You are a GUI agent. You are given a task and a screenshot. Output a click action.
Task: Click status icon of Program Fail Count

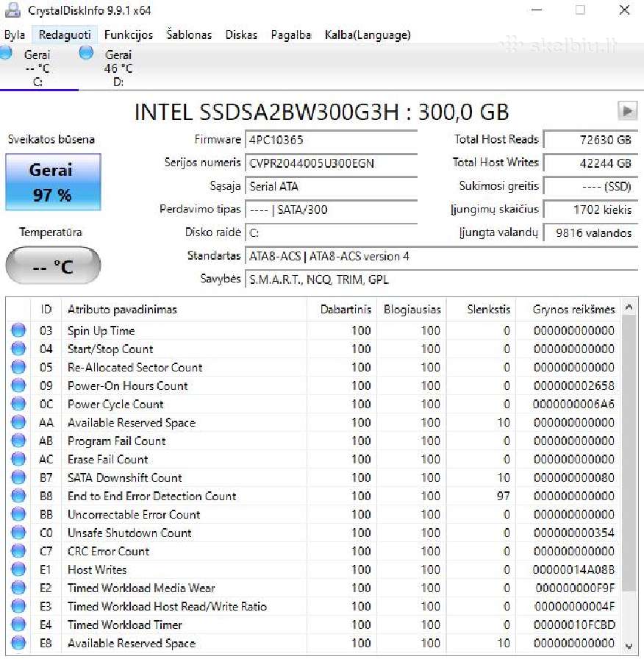(18, 441)
